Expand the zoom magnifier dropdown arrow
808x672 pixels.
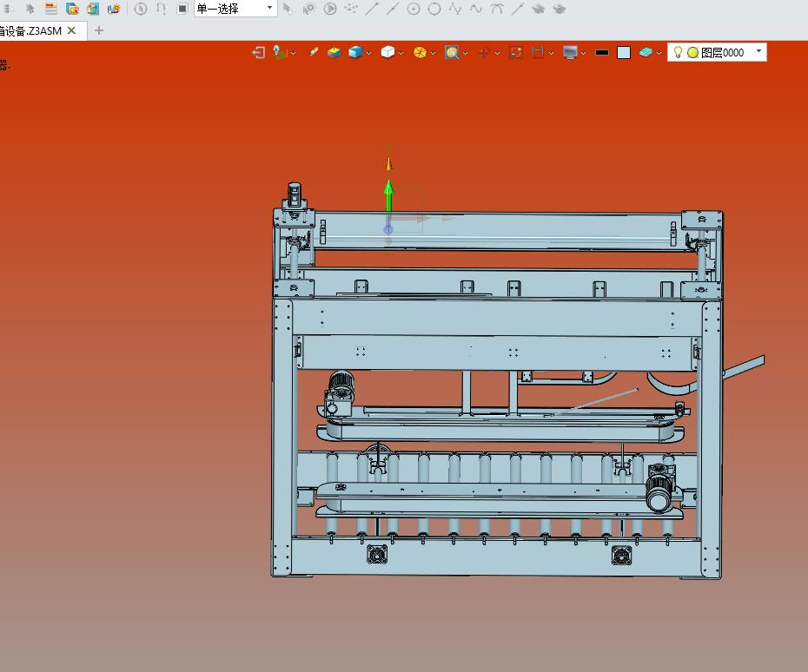[x=466, y=52]
